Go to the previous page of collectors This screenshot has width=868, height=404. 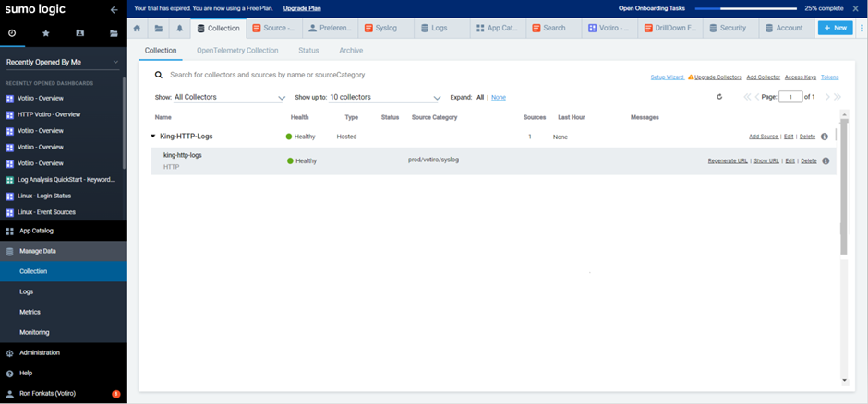757,97
